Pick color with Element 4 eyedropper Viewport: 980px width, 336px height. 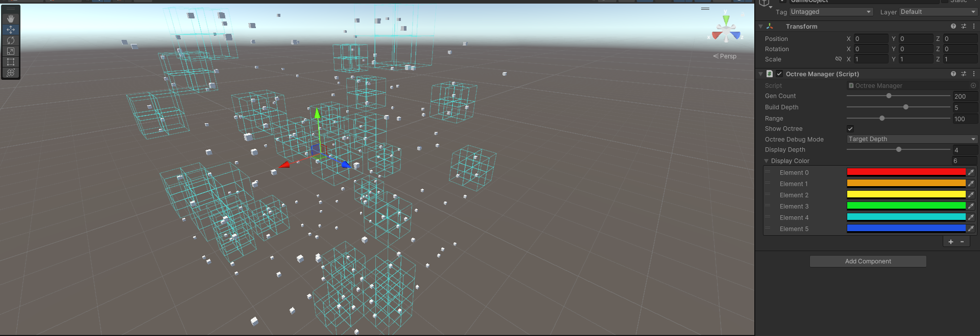[971, 217]
